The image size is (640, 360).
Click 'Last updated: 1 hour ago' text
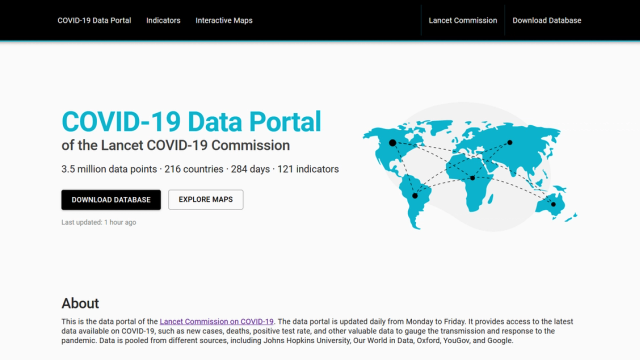click(x=99, y=222)
